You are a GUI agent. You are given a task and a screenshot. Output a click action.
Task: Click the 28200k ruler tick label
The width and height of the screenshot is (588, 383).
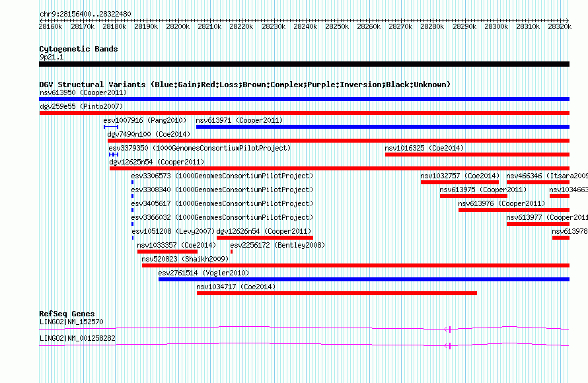[178, 26]
